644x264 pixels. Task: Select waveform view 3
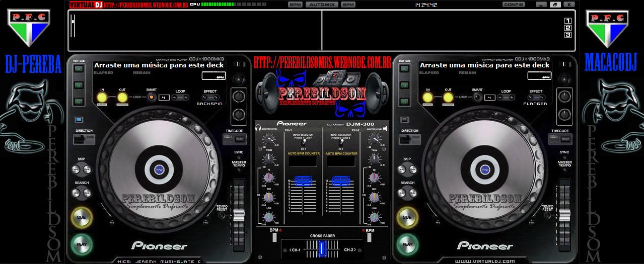(567, 35)
